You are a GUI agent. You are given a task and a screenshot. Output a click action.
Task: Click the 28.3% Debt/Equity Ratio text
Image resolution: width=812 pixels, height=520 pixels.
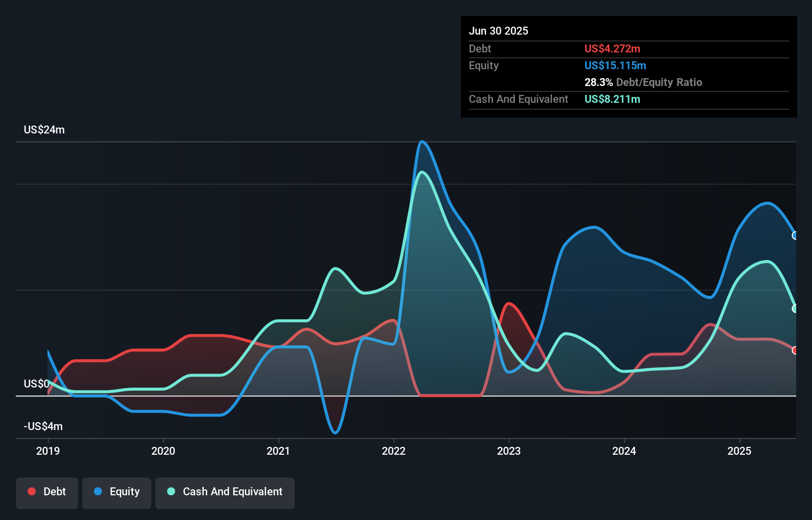click(x=643, y=83)
